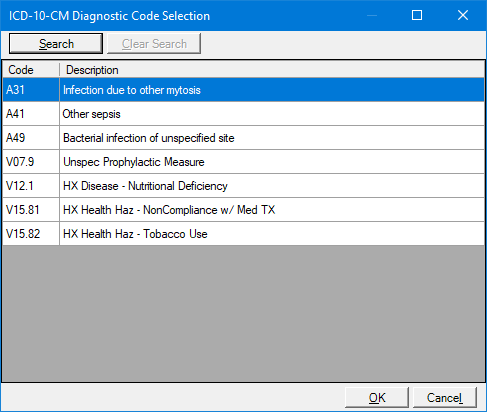Maximize the ICD-10-CM dialog window
Screen dimensions: 487x412
417,15
